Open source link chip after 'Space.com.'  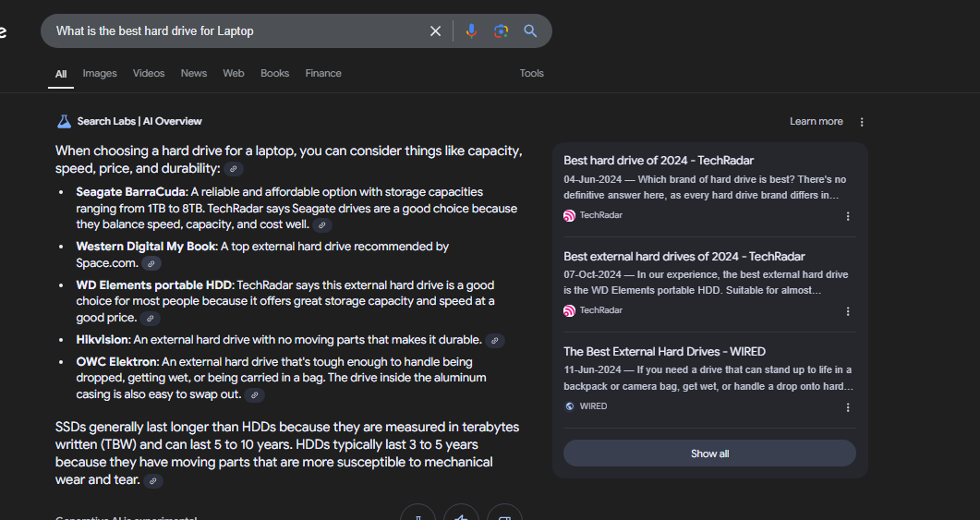pyautogui.click(x=151, y=264)
